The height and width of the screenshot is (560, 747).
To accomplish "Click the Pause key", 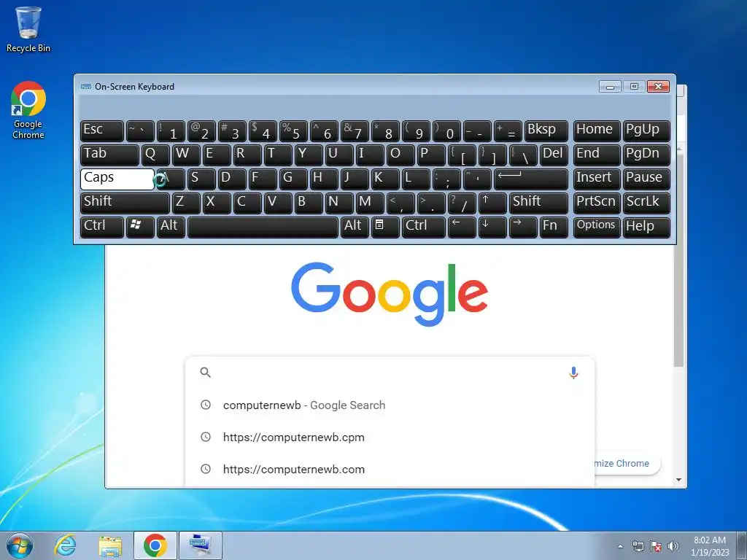I will point(646,179).
